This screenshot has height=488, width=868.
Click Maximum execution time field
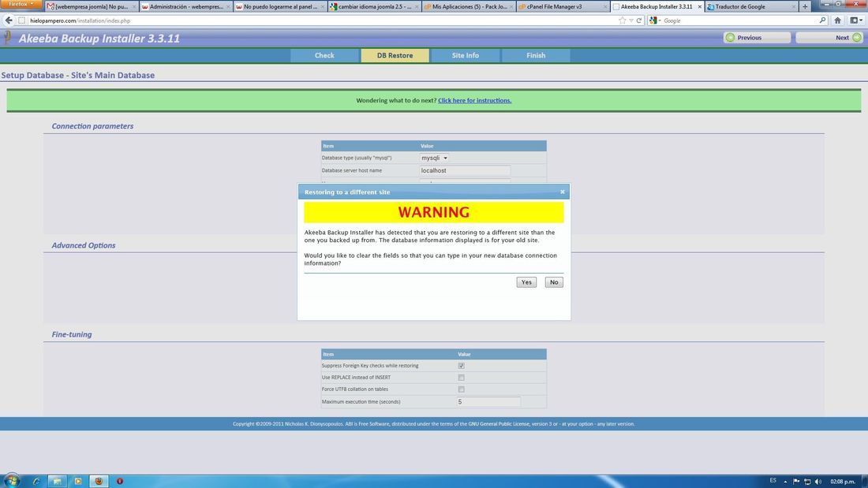click(488, 402)
